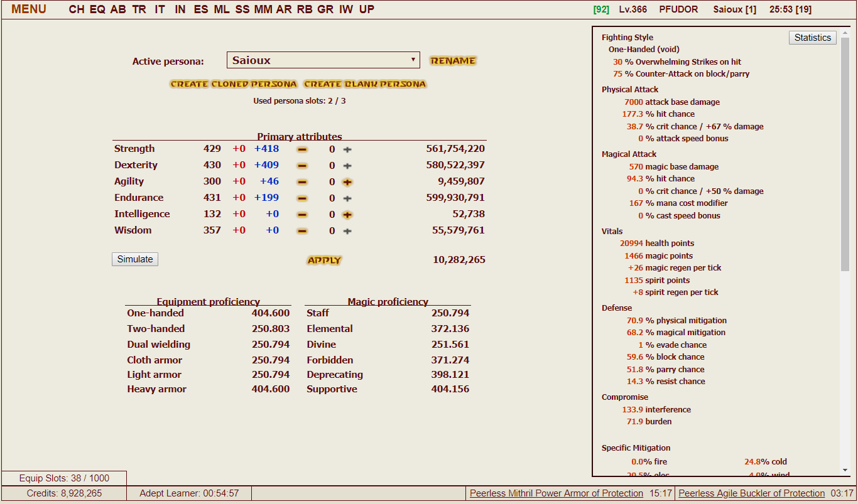Go to the AR shortcut

[284, 9]
